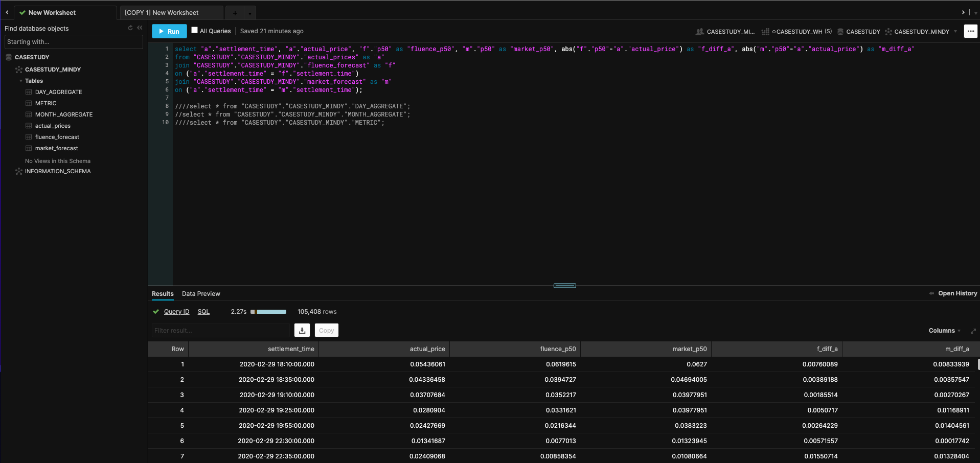
Task: Click the green query success checkmark
Action: (x=156, y=312)
